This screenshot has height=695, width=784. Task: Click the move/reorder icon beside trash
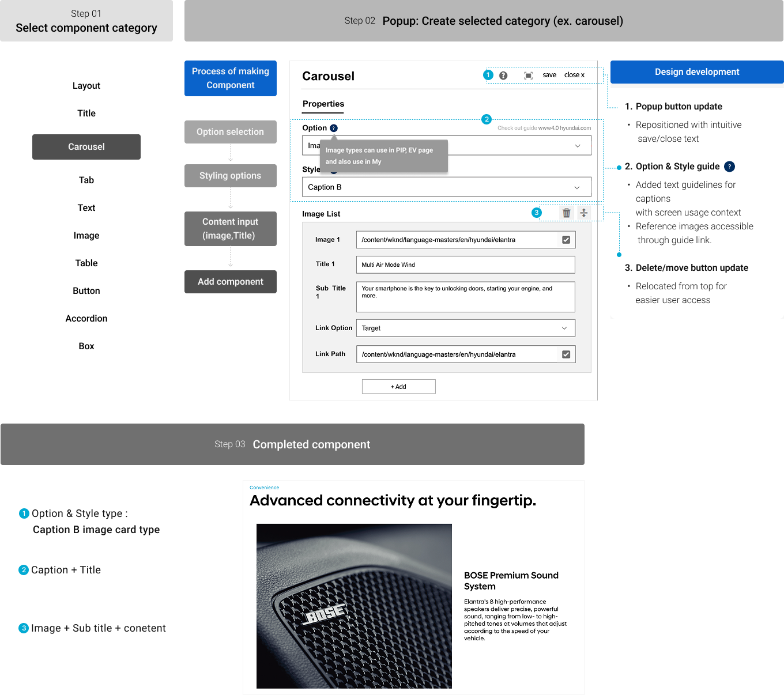pos(584,213)
